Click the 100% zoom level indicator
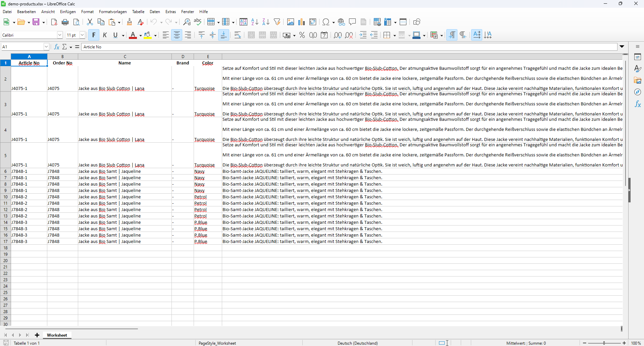Viewport: 644px width, 346px height. click(x=636, y=343)
